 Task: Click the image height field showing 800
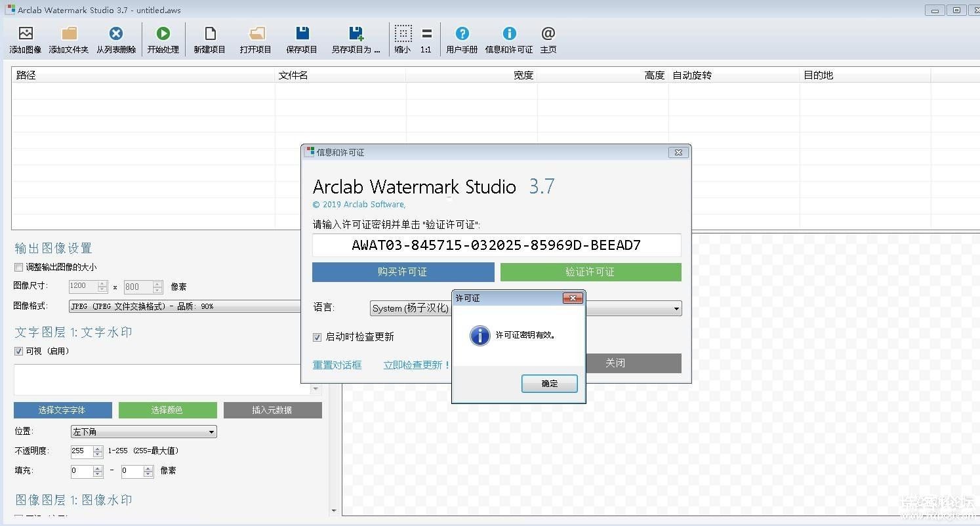click(x=138, y=287)
